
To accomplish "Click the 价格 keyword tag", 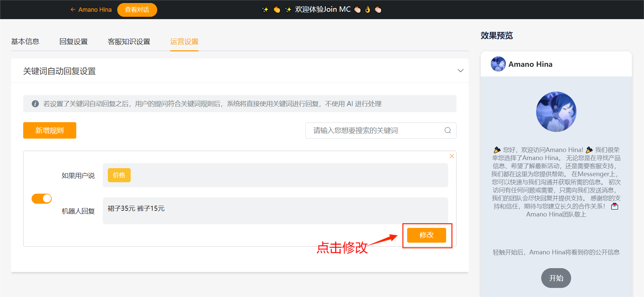I will tap(119, 175).
